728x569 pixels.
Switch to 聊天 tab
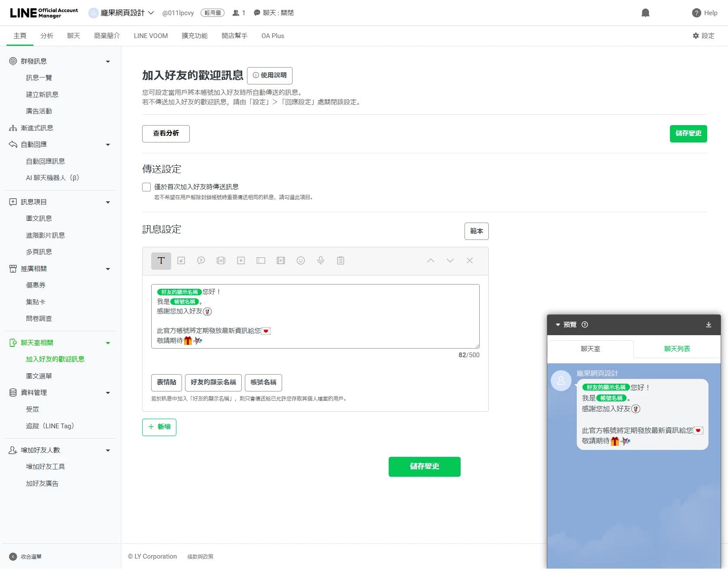(x=74, y=36)
